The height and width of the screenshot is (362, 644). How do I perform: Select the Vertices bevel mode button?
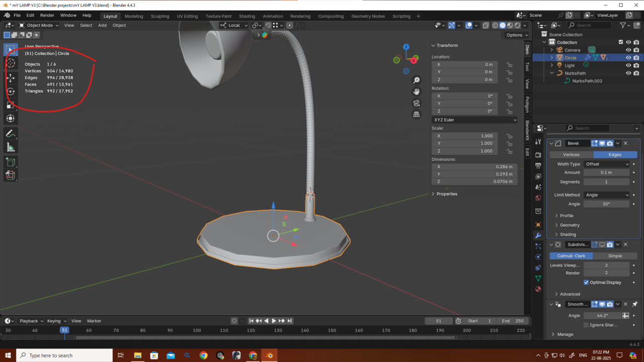571,155
